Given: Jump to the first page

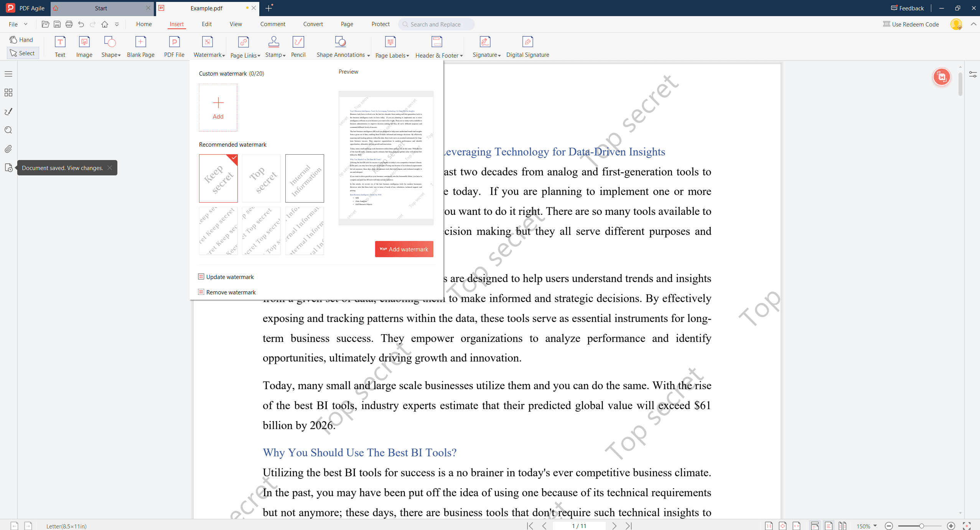Looking at the screenshot, I should pos(530,525).
